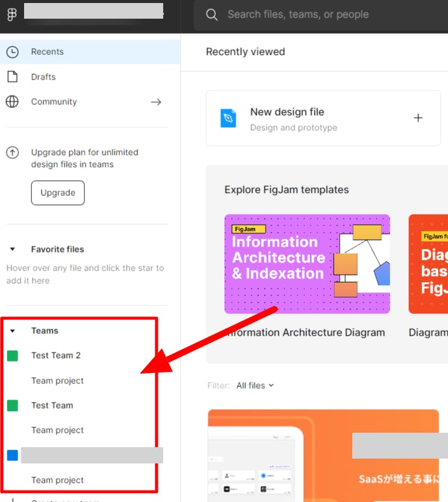
Task: Click the Information Architecture Diagram title
Action: click(x=305, y=333)
